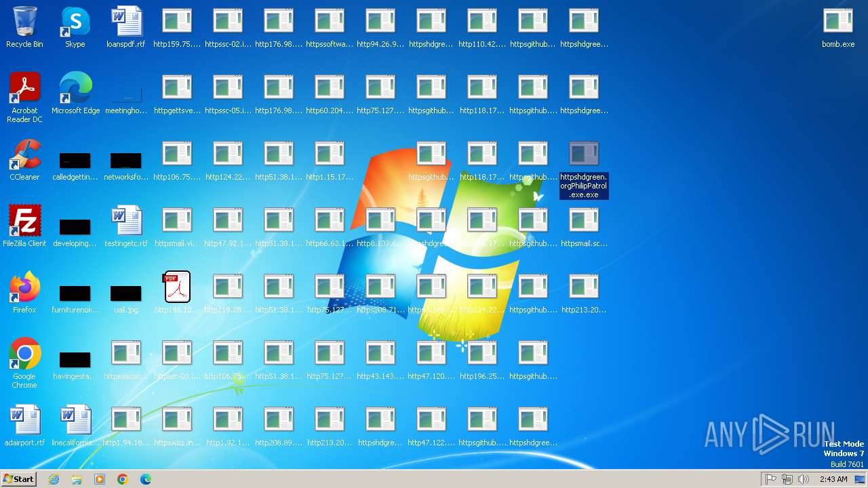
Task: Select the httpssoftwa file icon
Action: [x=330, y=27]
